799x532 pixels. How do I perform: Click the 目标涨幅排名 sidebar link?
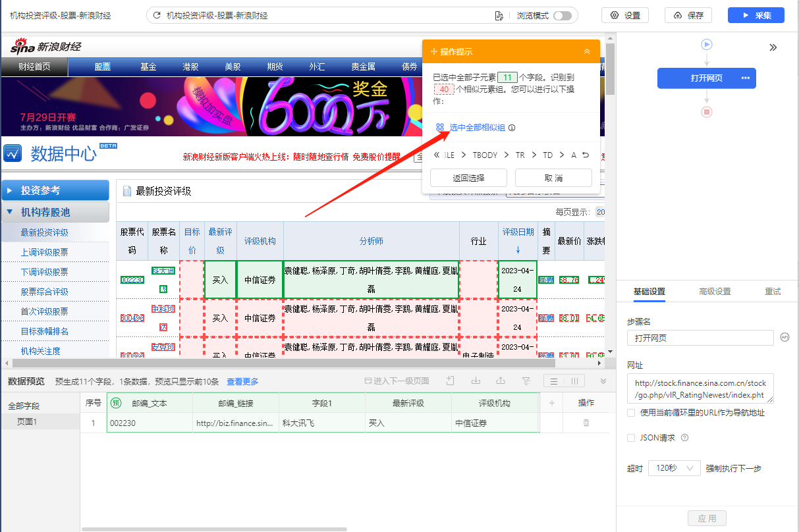44,331
